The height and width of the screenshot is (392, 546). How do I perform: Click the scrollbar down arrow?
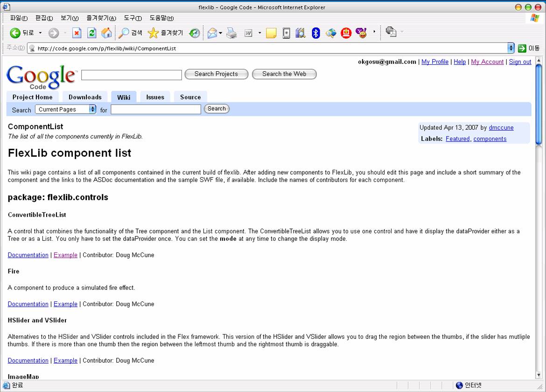(x=539, y=375)
